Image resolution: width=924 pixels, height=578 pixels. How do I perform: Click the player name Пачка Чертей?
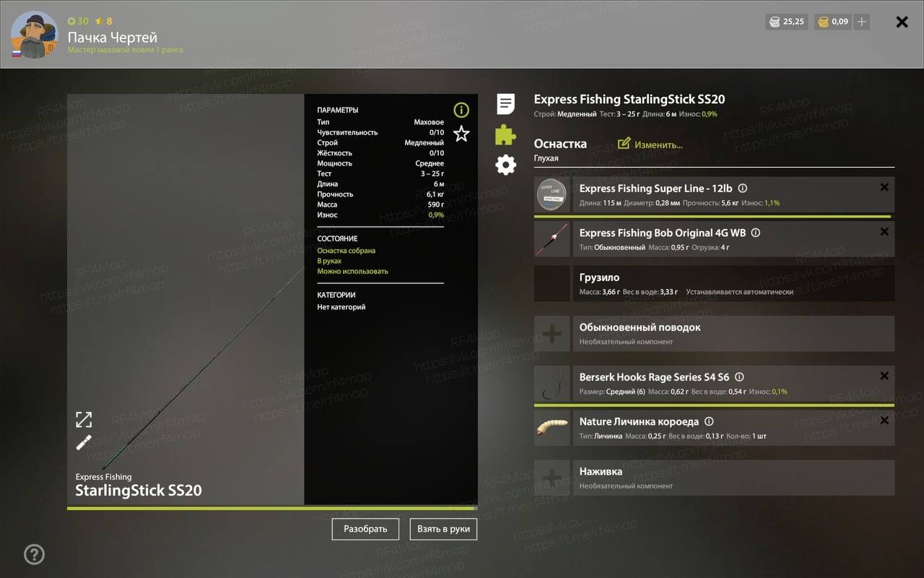(113, 38)
